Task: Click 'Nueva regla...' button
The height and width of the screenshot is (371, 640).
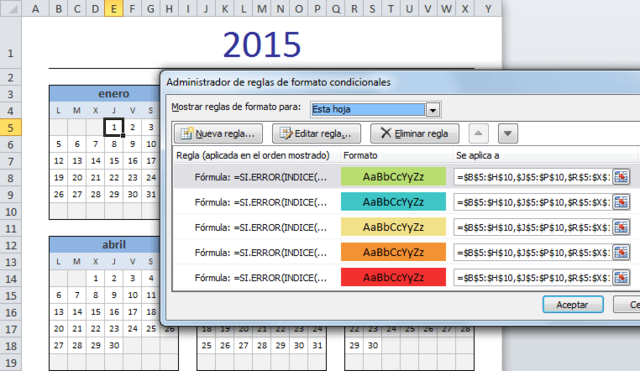Action: (218, 133)
